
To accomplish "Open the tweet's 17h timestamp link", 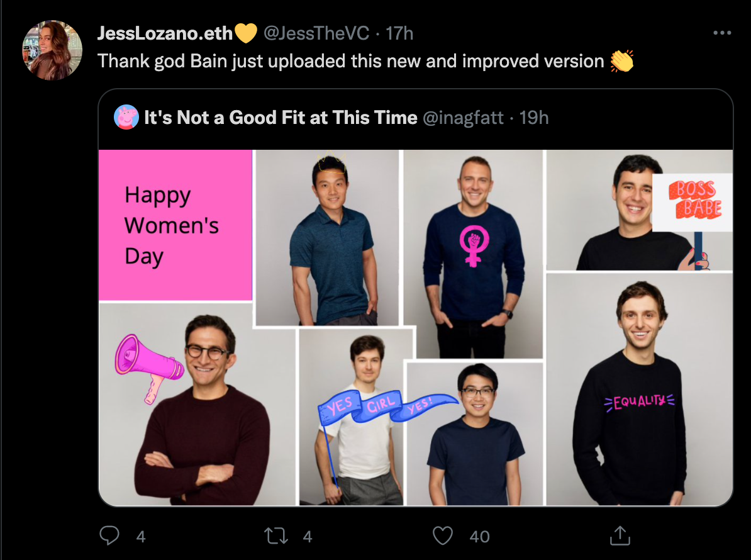I will coord(399,33).
